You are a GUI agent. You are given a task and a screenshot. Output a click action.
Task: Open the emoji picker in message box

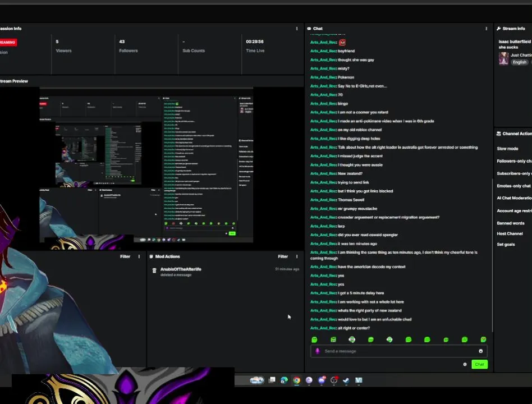[x=481, y=351]
